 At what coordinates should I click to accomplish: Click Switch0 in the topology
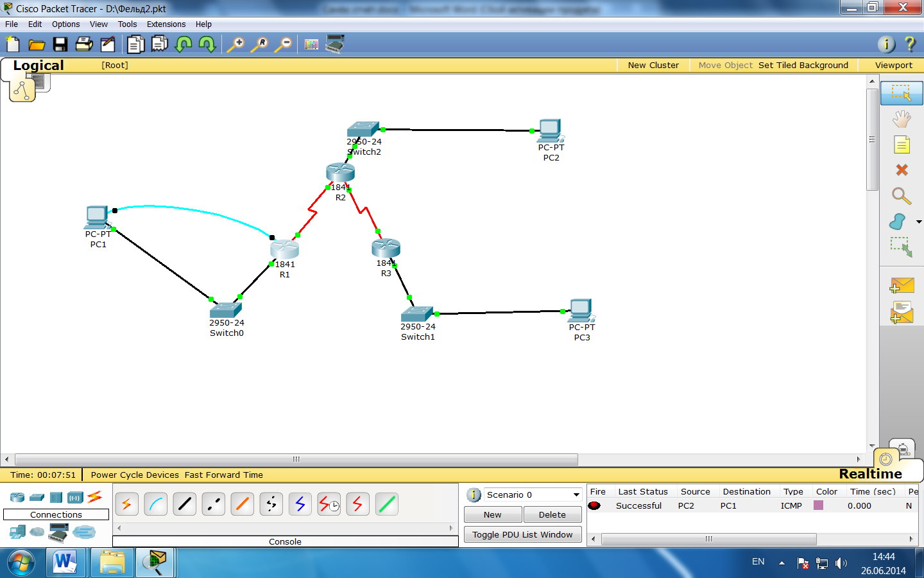(x=225, y=310)
